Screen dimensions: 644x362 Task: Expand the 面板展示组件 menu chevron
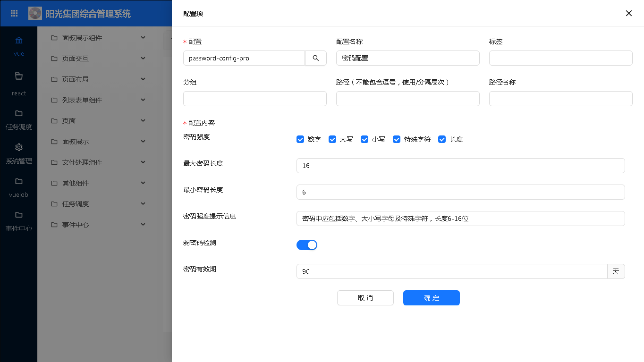pyautogui.click(x=143, y=38)
